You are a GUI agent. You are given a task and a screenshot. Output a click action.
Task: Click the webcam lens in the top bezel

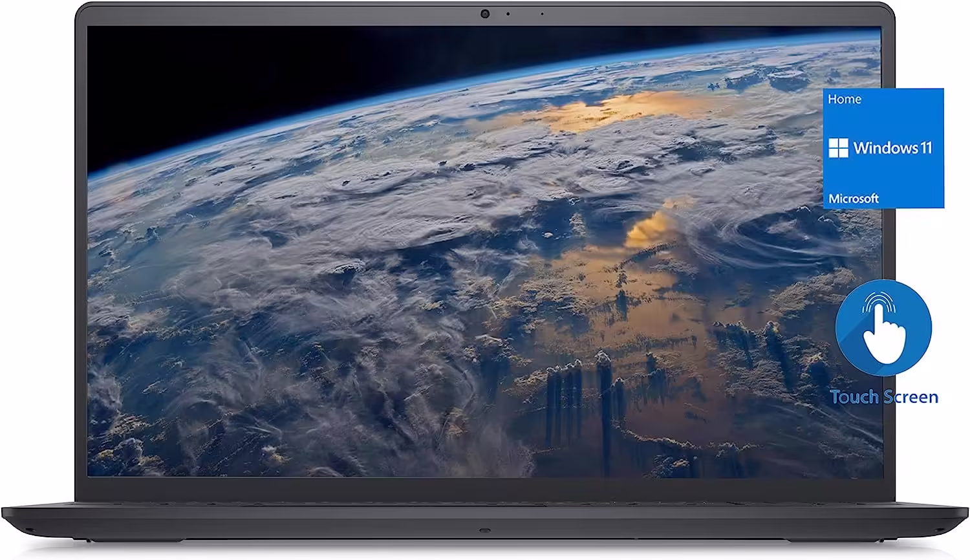484,14
